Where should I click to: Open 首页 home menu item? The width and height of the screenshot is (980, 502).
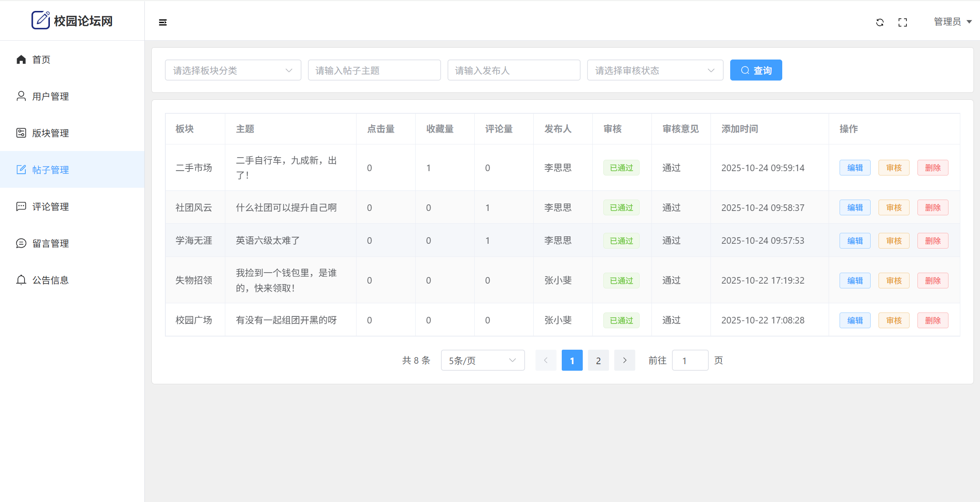(x=41, y=60)
